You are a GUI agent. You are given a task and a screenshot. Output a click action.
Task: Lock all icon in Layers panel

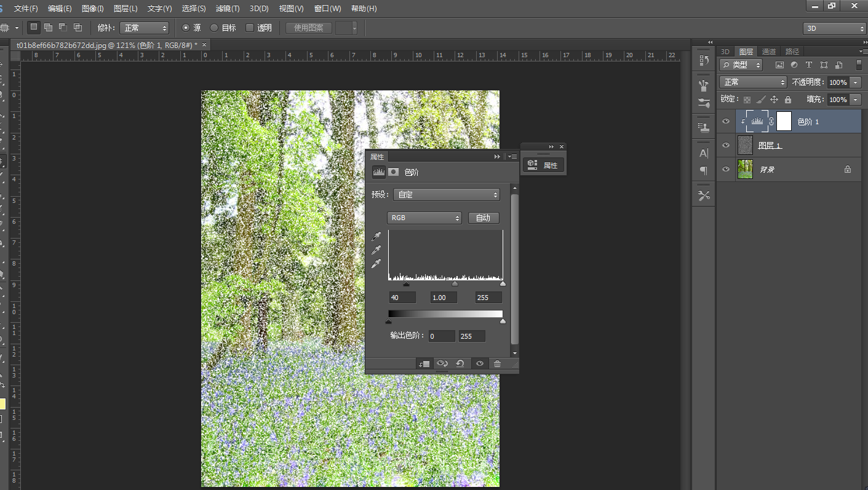(x=788, y=100)
